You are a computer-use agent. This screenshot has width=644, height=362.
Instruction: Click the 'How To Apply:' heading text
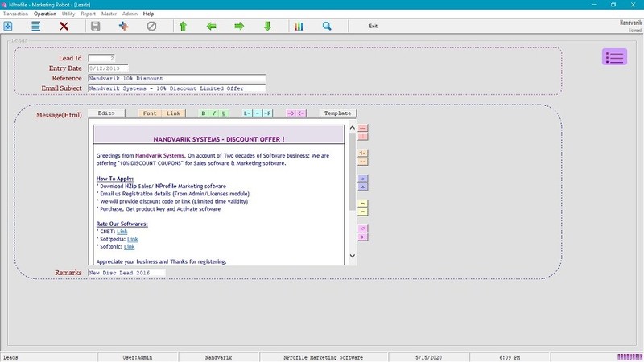tap(114, 179)
